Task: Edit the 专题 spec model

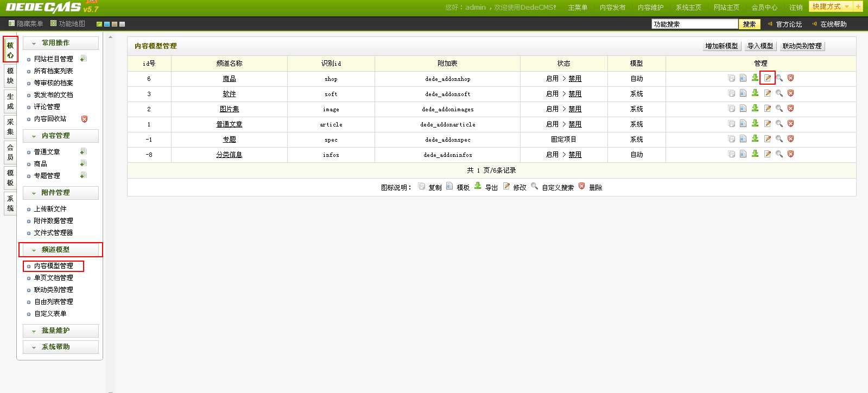Action: [767, 139]
